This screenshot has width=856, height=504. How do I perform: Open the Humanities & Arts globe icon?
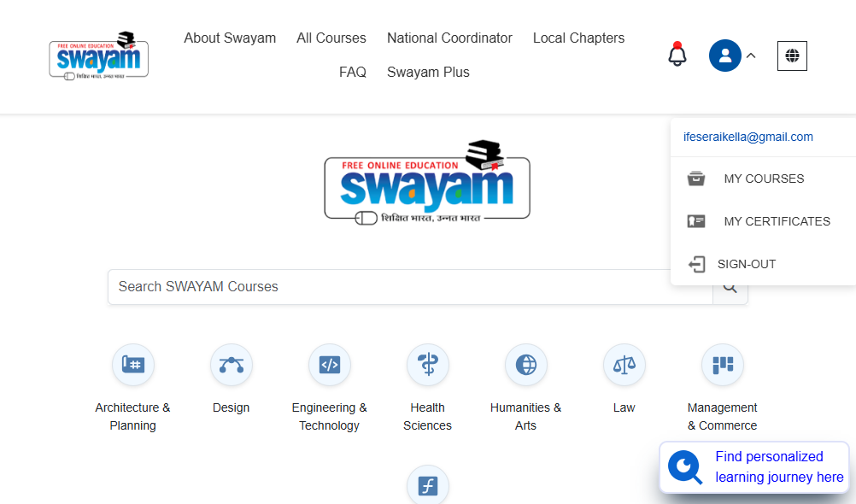pyautogui.click(x=526, y=365)
